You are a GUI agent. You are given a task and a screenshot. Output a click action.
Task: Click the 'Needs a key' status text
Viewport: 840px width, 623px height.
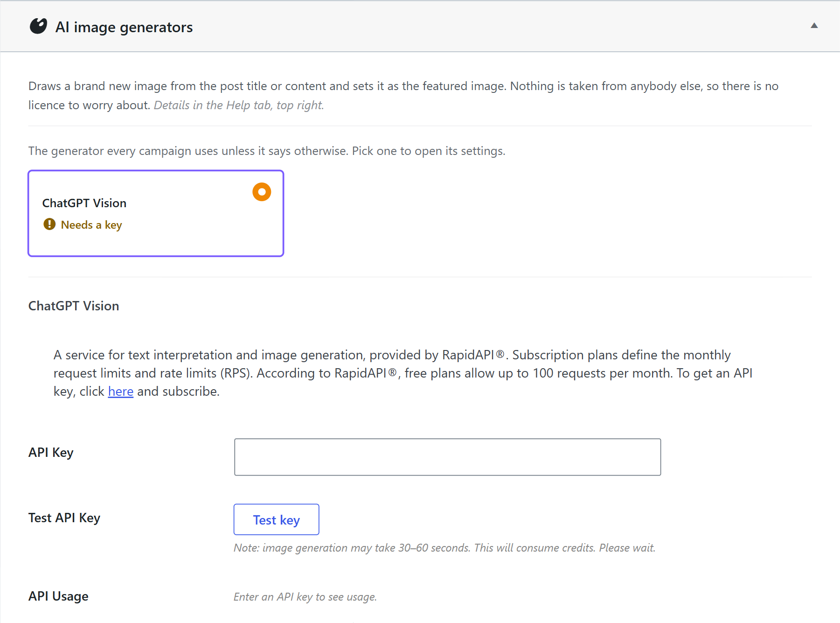pyautogui.click(x=91, y=225)
